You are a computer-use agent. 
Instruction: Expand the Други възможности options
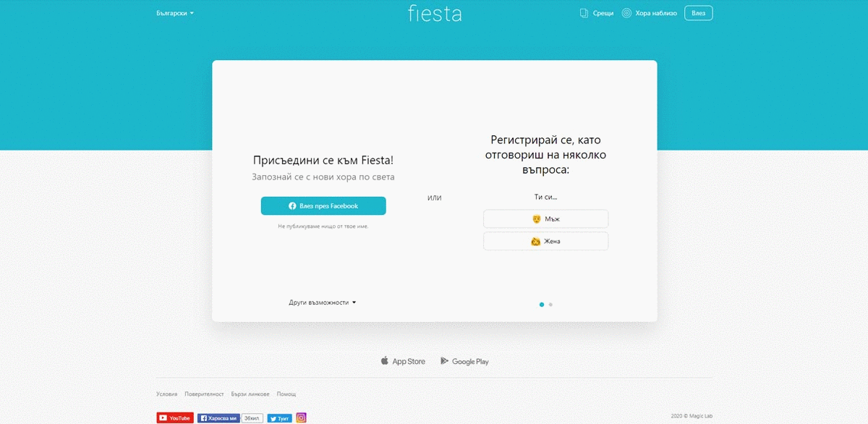pyautogui.click(x=323, y=302)
